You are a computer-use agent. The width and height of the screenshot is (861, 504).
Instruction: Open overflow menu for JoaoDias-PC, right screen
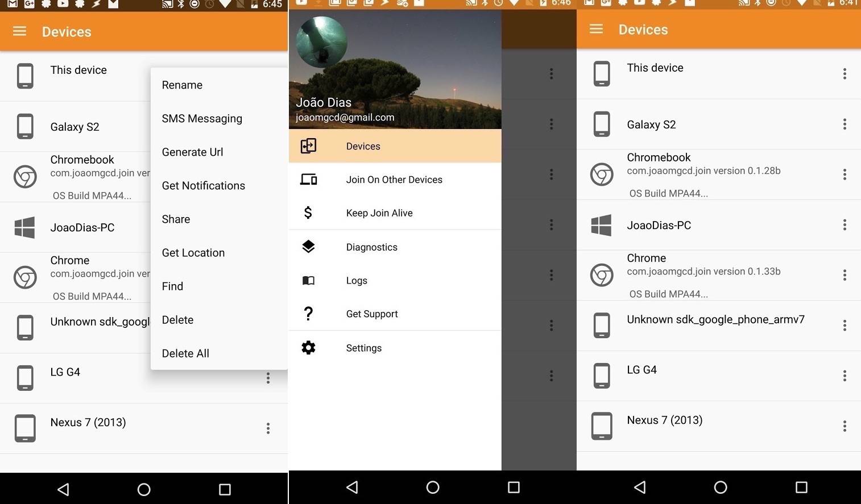[845, 225]
